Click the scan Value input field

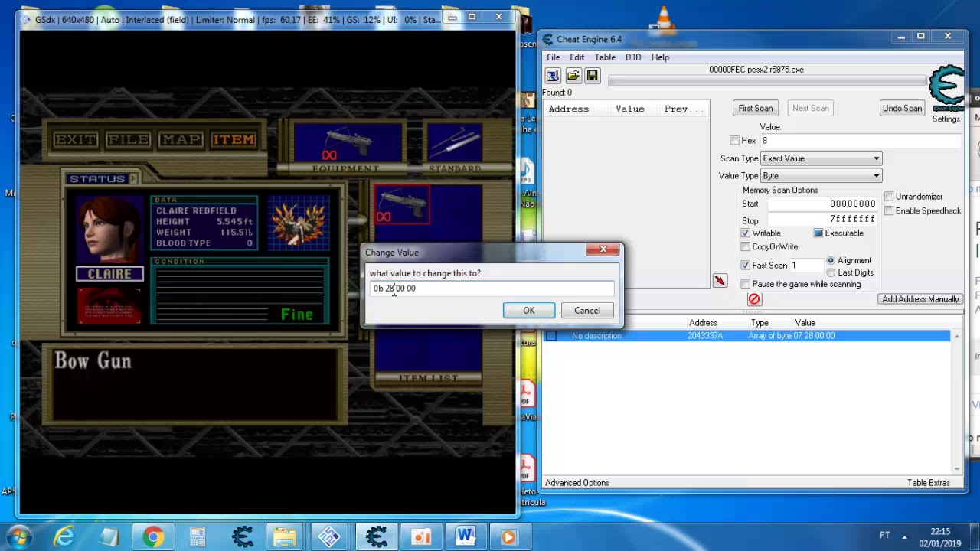[x=861, y=141]
